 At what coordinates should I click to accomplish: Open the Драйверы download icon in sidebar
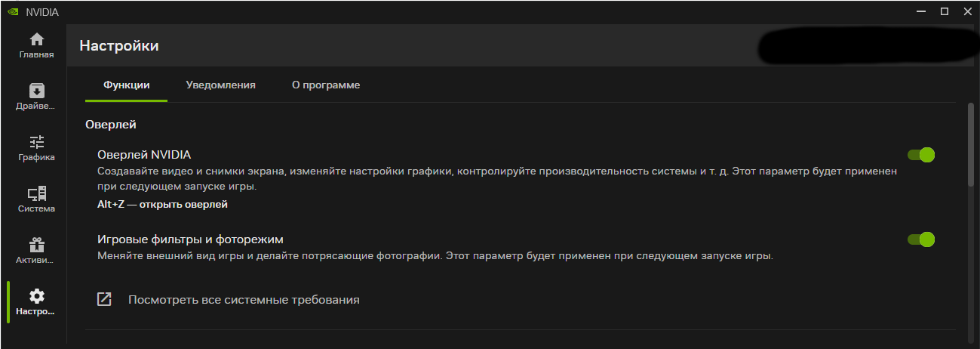coord(36,91)
